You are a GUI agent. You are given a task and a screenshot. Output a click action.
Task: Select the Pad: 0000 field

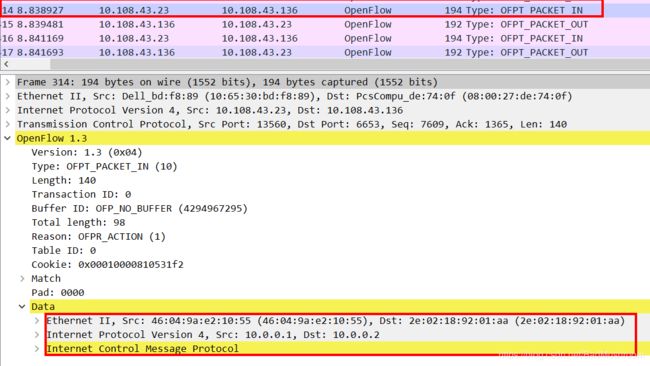point(58,293)
